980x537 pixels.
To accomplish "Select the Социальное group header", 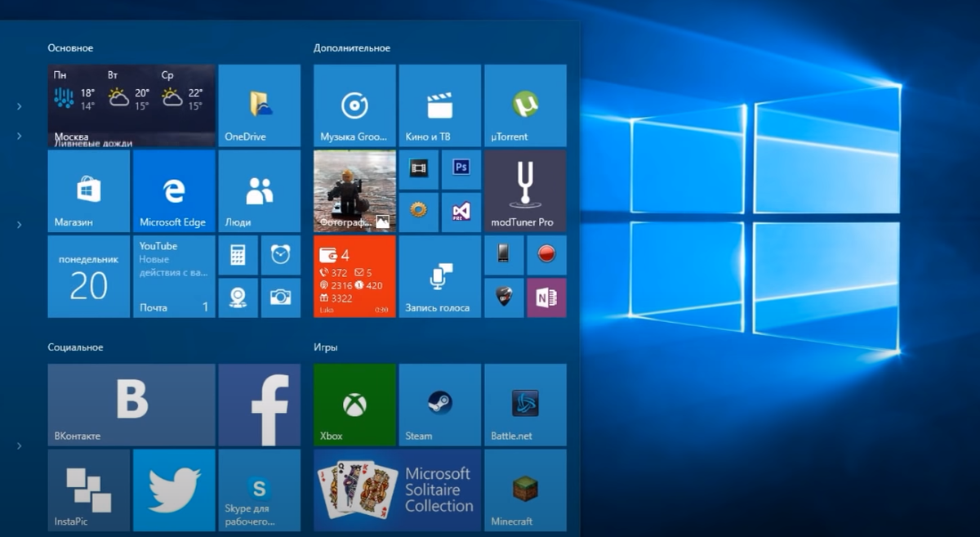I will (75, 347).
